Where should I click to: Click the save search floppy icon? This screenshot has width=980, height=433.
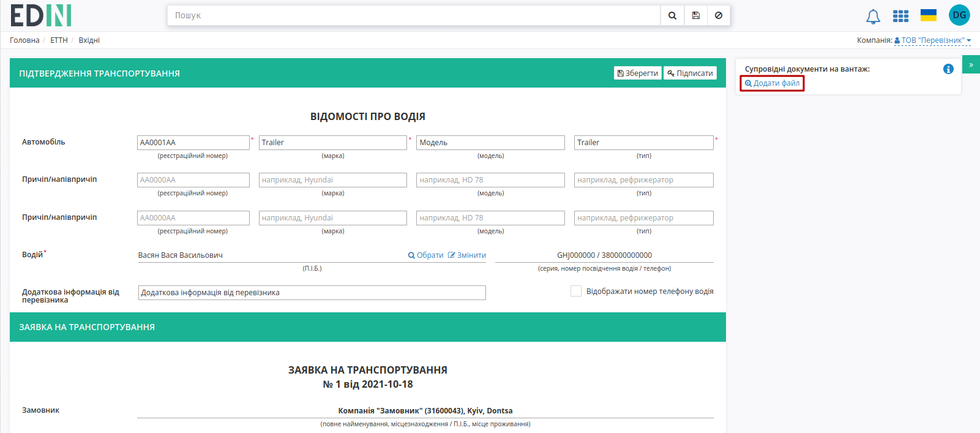[x=696, y=15]
